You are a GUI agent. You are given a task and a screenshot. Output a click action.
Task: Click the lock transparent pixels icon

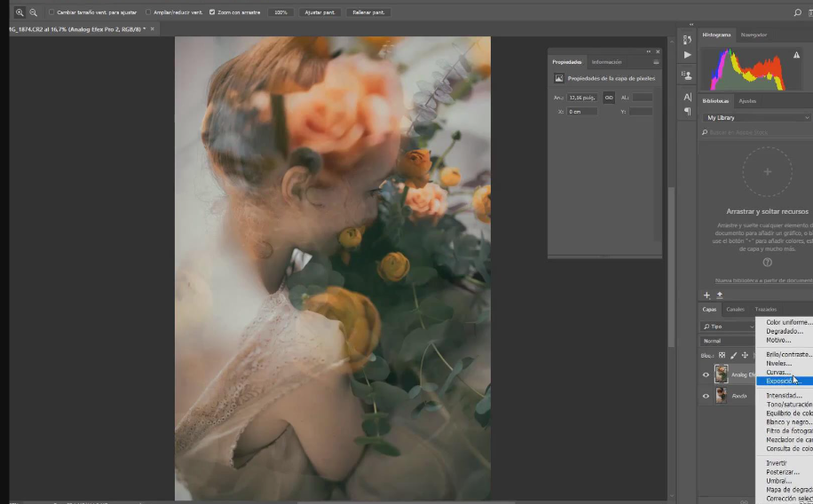722,355
